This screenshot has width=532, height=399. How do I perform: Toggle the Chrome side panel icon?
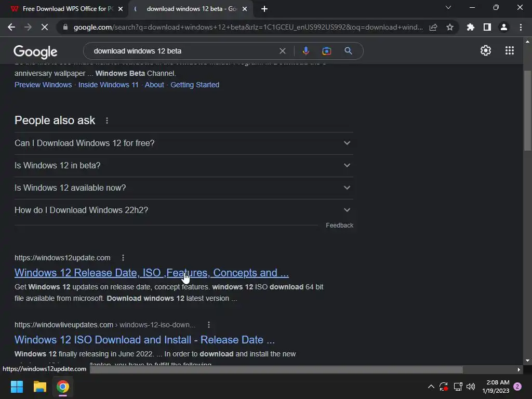[487, 27]
